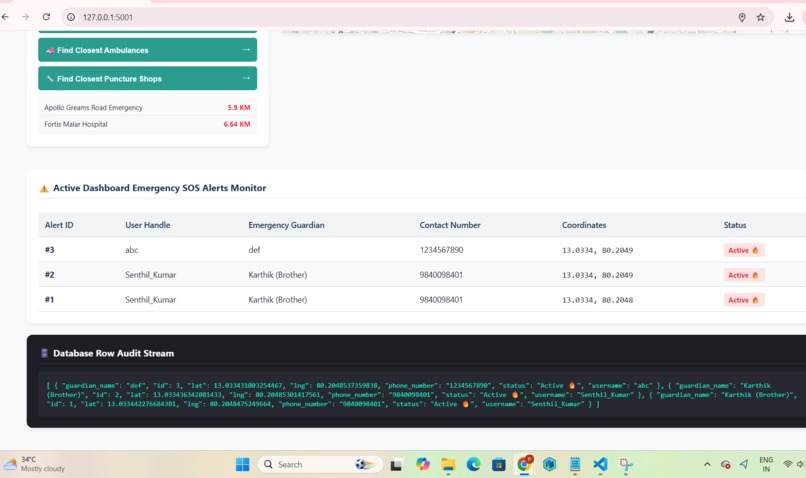Click contact 9840098401 in alert #1 row
The height and width of the screenshot is (478, 806).
pyautogui.click(x=441, y=300)
